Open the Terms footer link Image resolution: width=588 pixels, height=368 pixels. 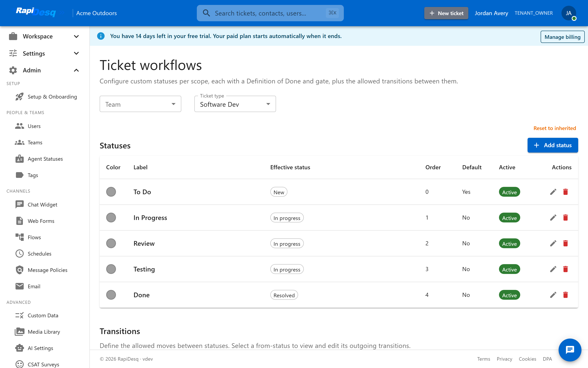pyautogui.click(x=483, y=359)
